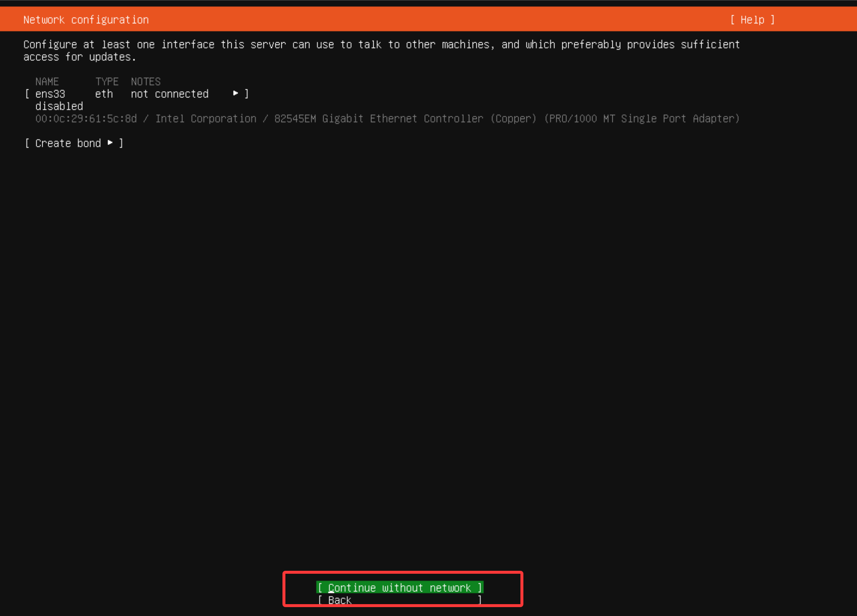Click the Intel Corporation vendor text

click(x=206, y=119)
